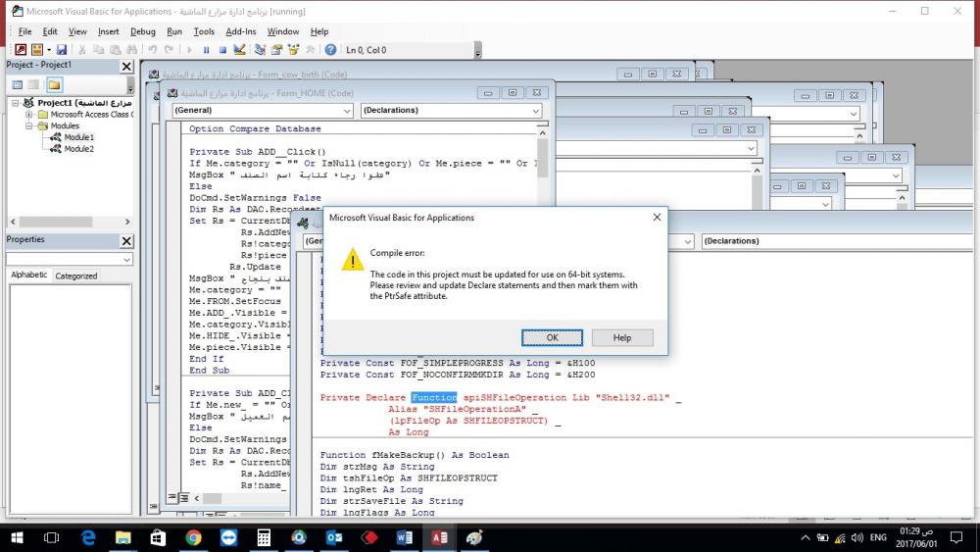The width and height of the screenshot is (980, 552).
Task: Collapse the Modules folder node
Action: point(28,125)
